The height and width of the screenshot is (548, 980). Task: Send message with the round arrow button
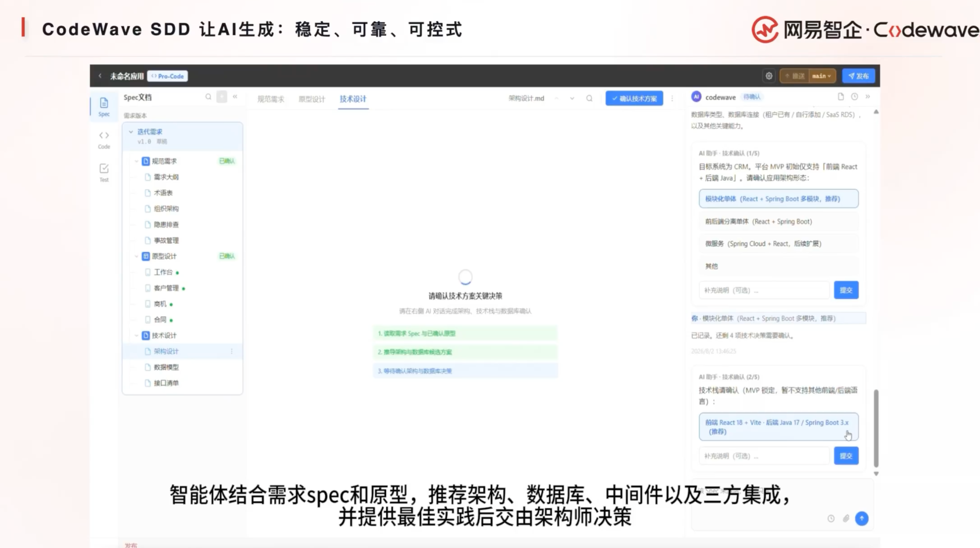coord(861,518)
